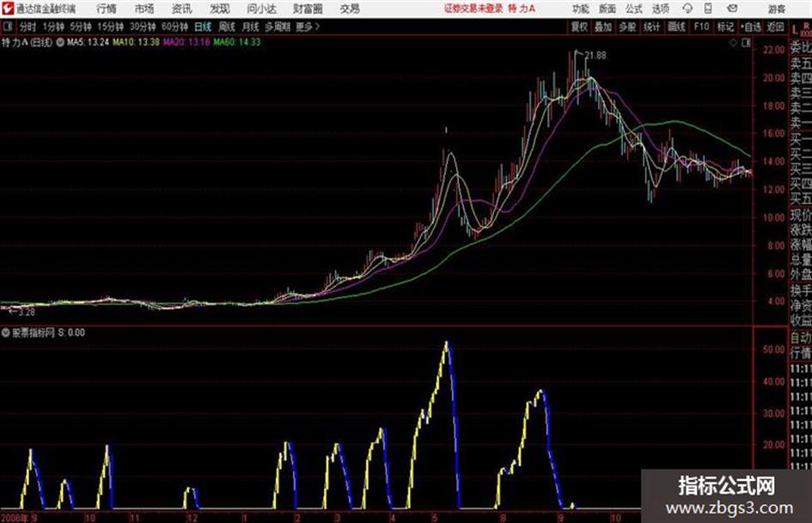The height and width of the screenshot is (523, 812).
Task: Switch to 5分钟 period tab
Action: click(x=81, y=27)
